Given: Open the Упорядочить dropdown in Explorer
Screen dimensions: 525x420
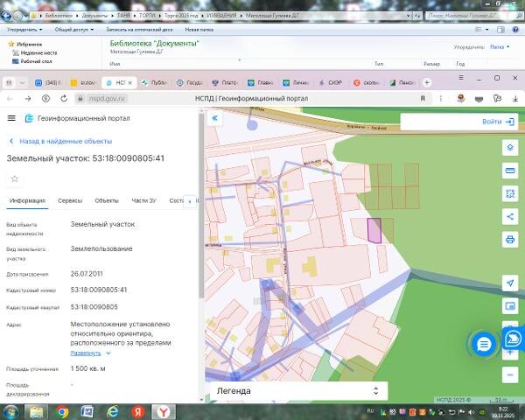Looking at the screenshot, I should [24, 30].
